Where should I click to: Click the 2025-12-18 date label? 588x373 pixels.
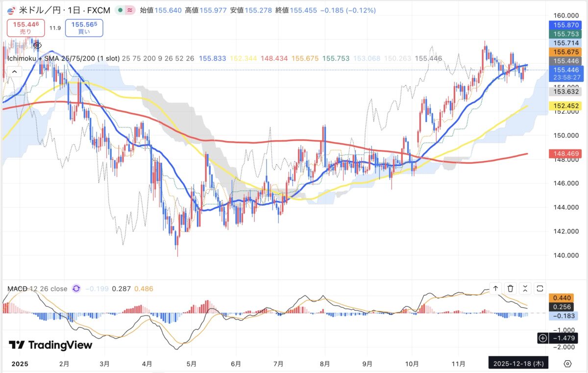coord(518,363)
